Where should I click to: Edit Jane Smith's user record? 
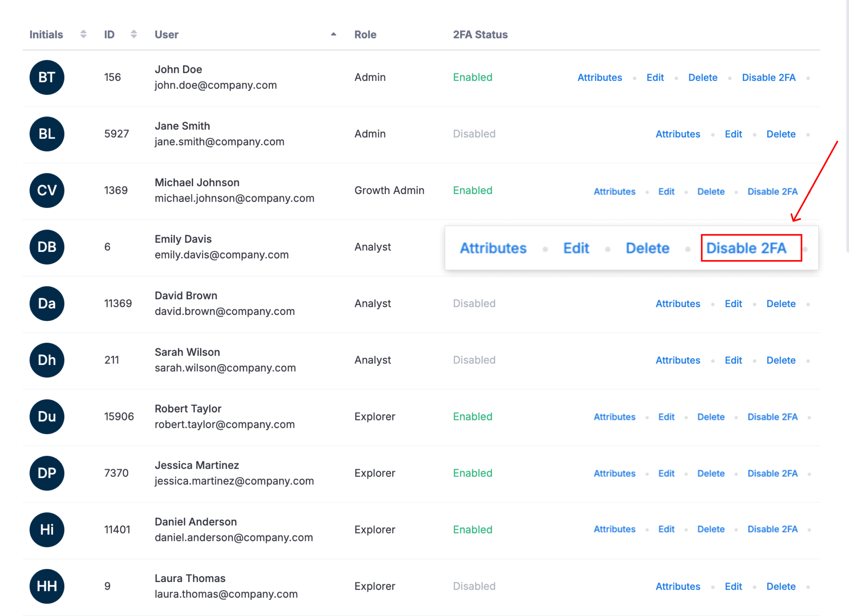[x=733, y=134]
